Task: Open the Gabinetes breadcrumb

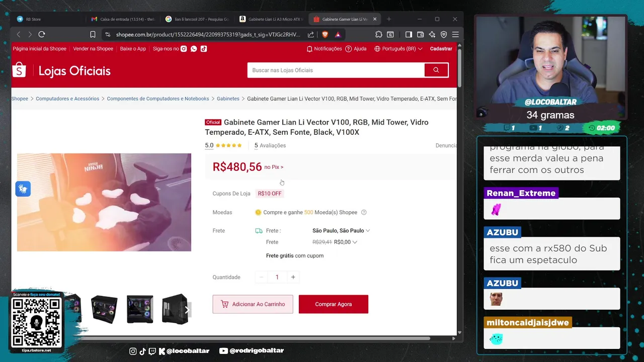Action: coord(228,99)
